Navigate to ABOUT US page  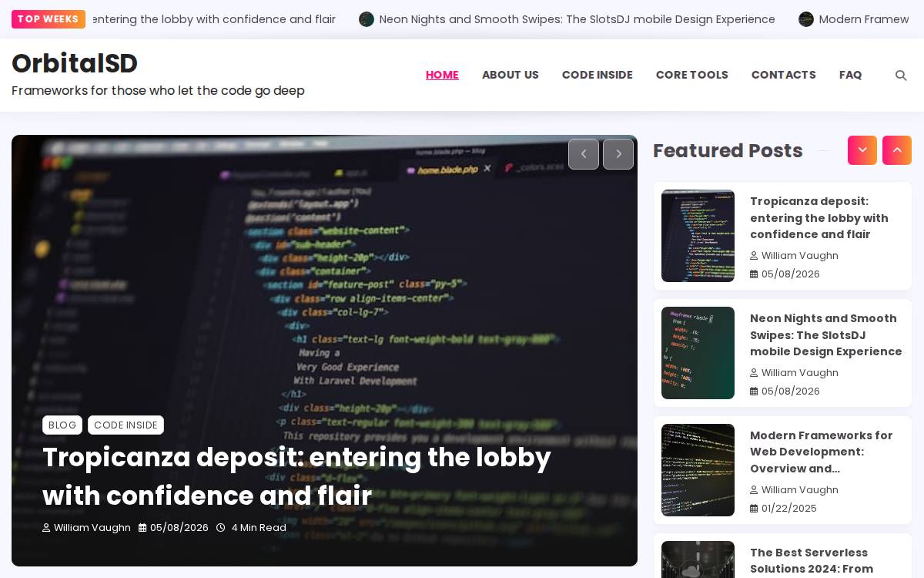click(511, 75)
